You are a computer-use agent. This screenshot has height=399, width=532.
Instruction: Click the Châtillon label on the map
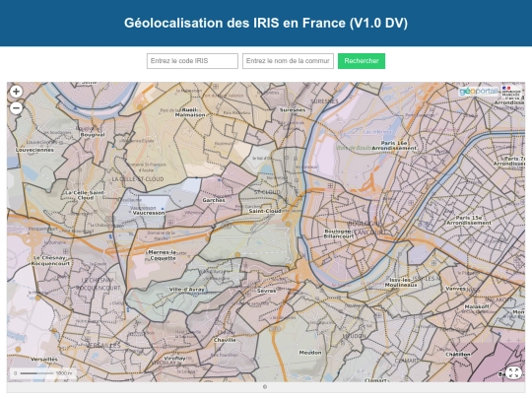458,355
